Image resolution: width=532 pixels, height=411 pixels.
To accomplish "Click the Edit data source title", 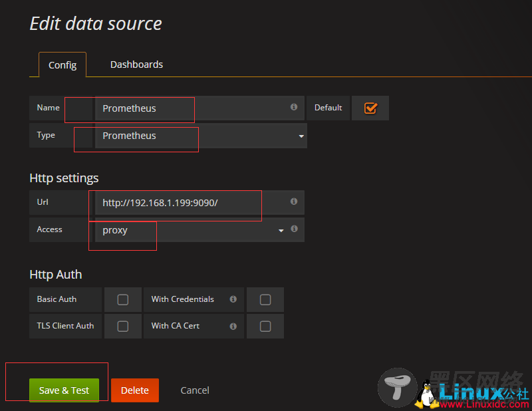I will [96, 24].
